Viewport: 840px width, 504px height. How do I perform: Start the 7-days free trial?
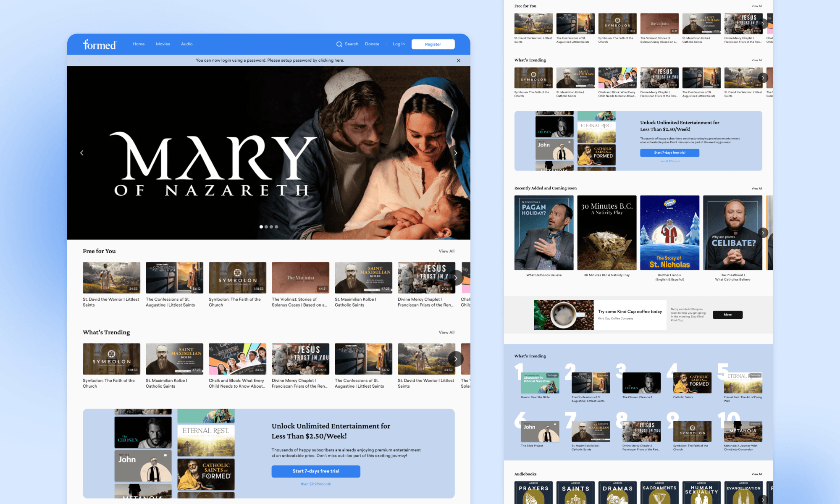(315, 471)
